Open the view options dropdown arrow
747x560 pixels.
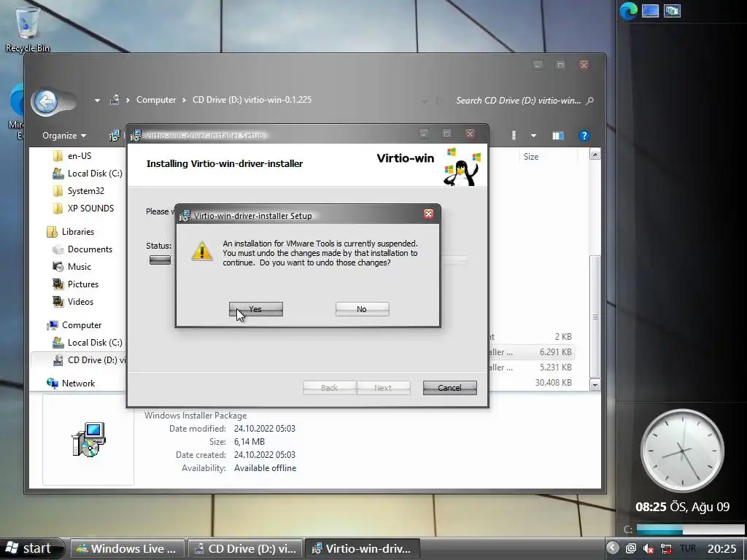point(533,136)
